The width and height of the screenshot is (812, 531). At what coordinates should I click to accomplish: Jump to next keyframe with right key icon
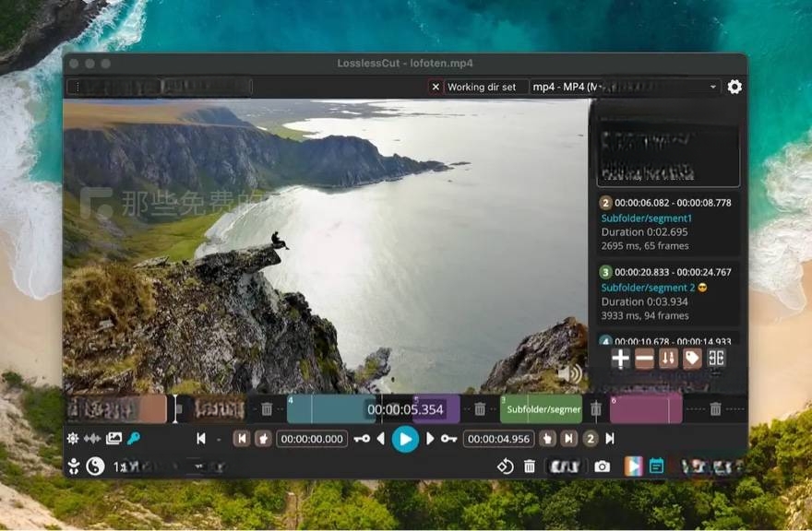pyautogui.click(x=448, y=439)
